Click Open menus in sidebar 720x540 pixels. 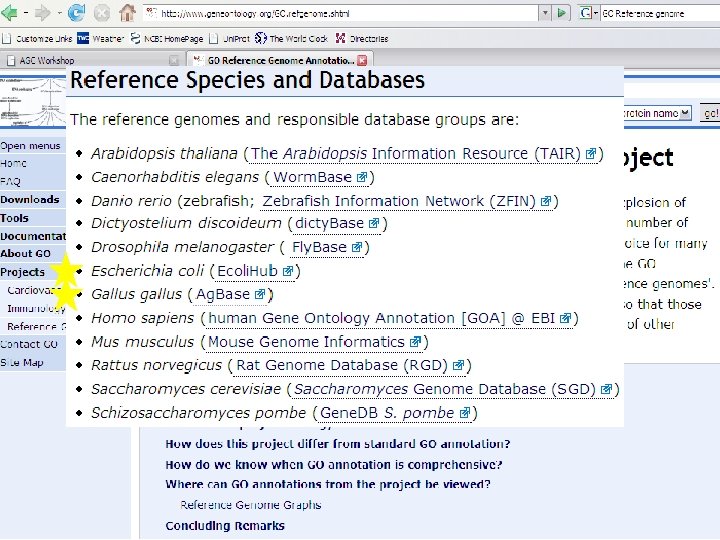[30, 146]
